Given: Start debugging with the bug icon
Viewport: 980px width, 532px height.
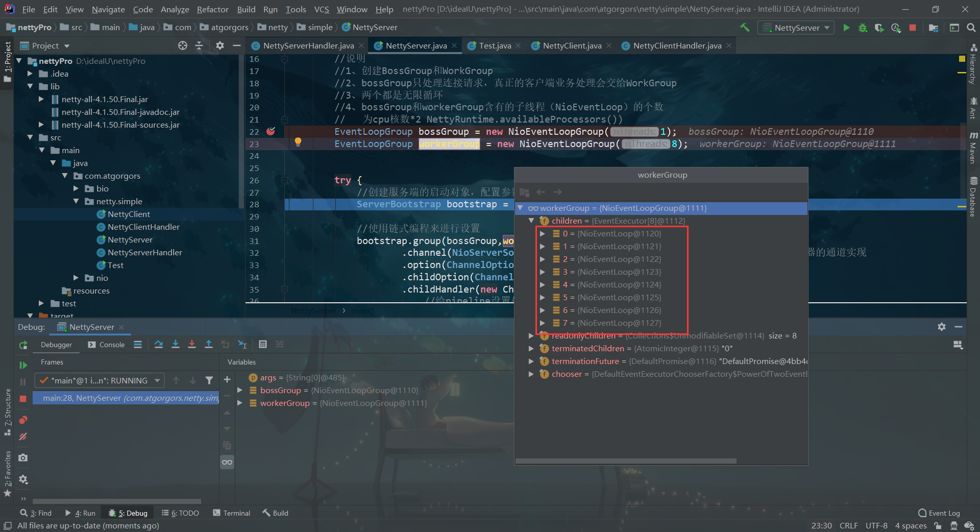Looking at the screenshot, I should tap(863, 28).
